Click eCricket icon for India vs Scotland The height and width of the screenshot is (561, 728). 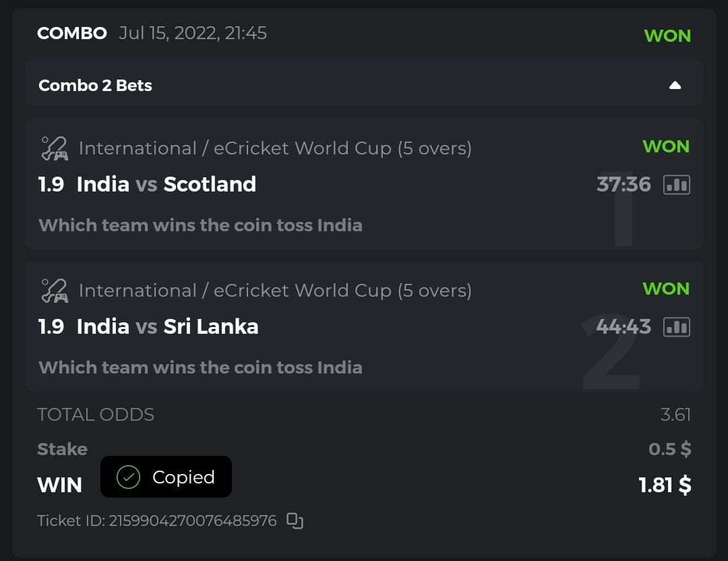coord(55,148)
